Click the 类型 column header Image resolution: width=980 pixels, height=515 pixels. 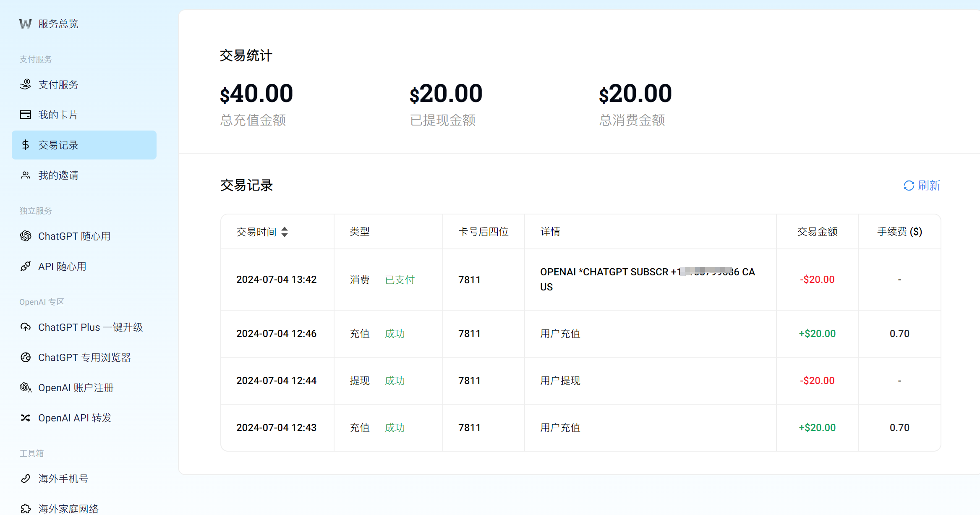388,232
